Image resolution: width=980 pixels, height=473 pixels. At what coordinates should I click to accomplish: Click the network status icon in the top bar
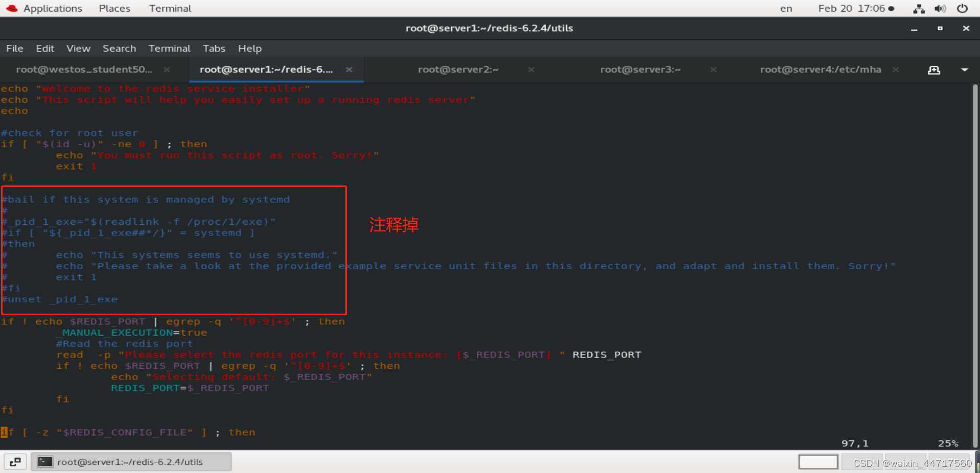pyautogui.click(x=918, y=9)
